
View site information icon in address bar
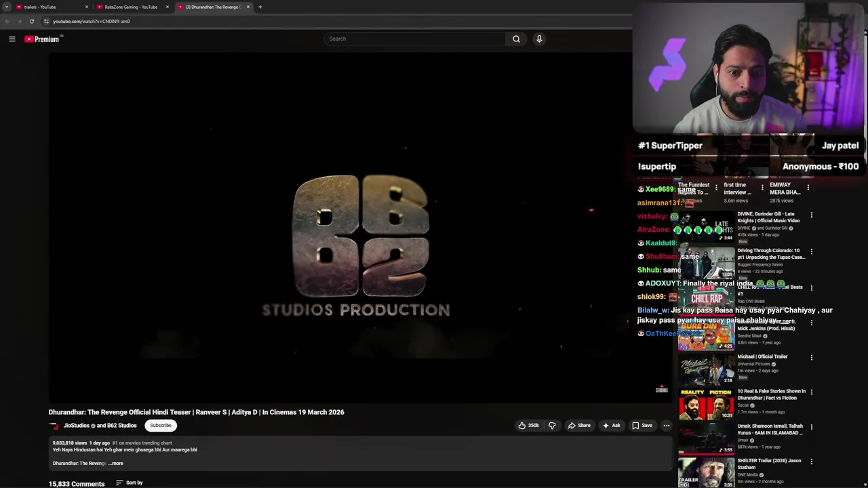46,21
